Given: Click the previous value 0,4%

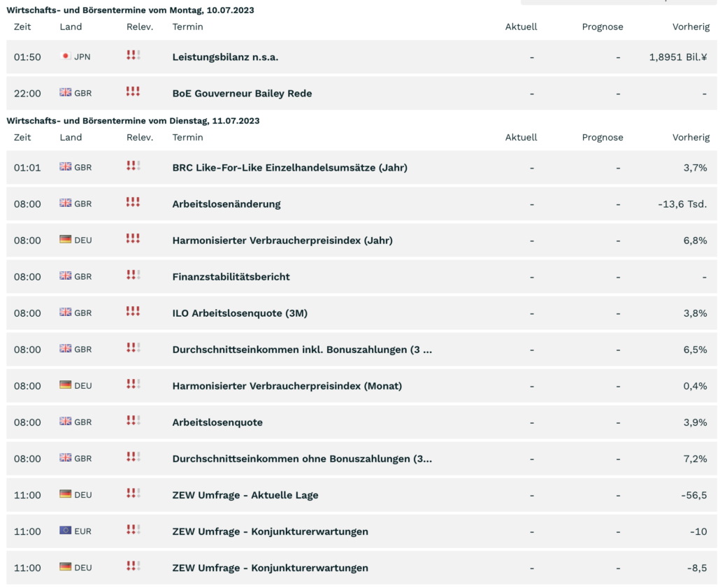Looking at the screenshot, I should (x=696, y=386).
